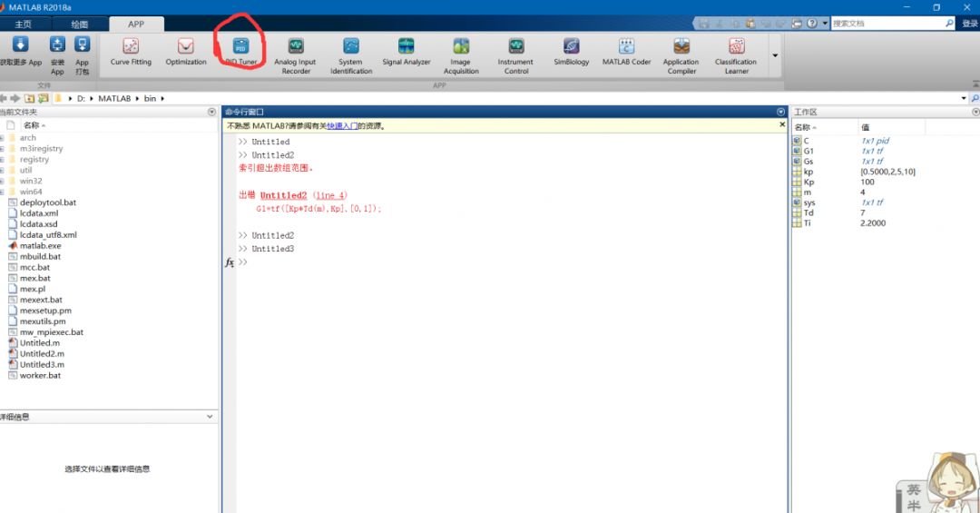Click the D: drive path segment
The image size is (980, 513).
(x=81, y=98)
